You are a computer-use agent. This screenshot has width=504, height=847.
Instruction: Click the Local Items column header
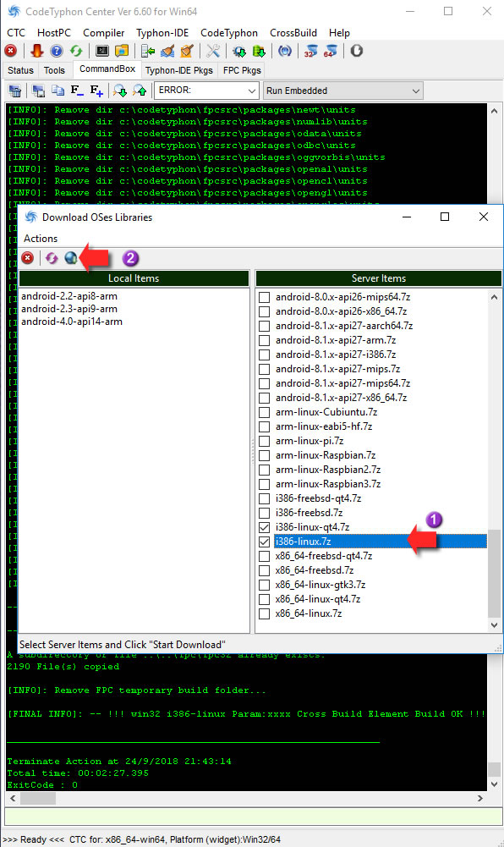[134, 278]
